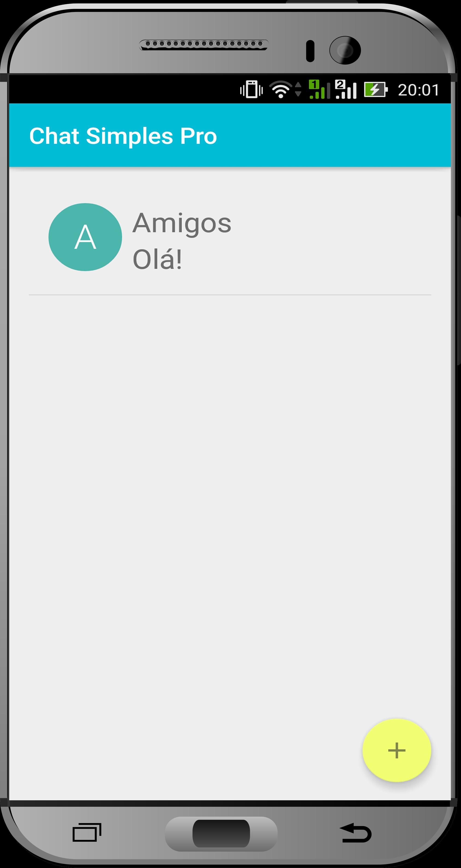
Task: Tap the back arrow hardware button
Action: click(355, 833)
